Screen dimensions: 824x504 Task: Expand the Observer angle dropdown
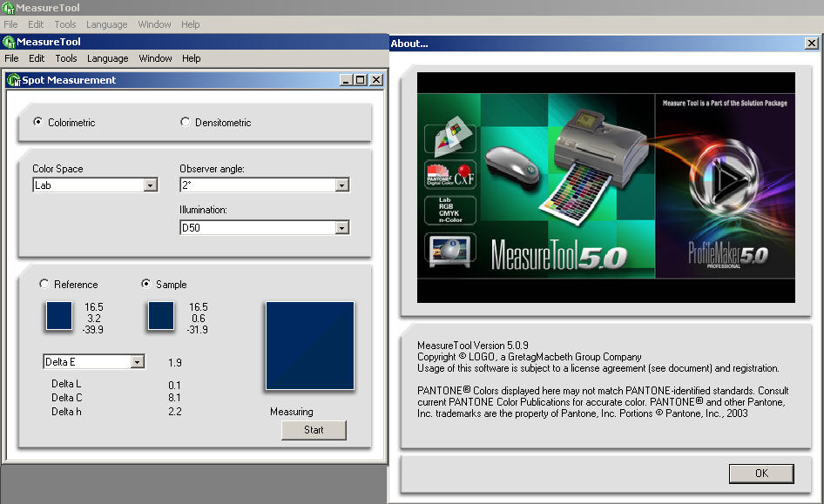pyautogui.click(x=342, y=185)
